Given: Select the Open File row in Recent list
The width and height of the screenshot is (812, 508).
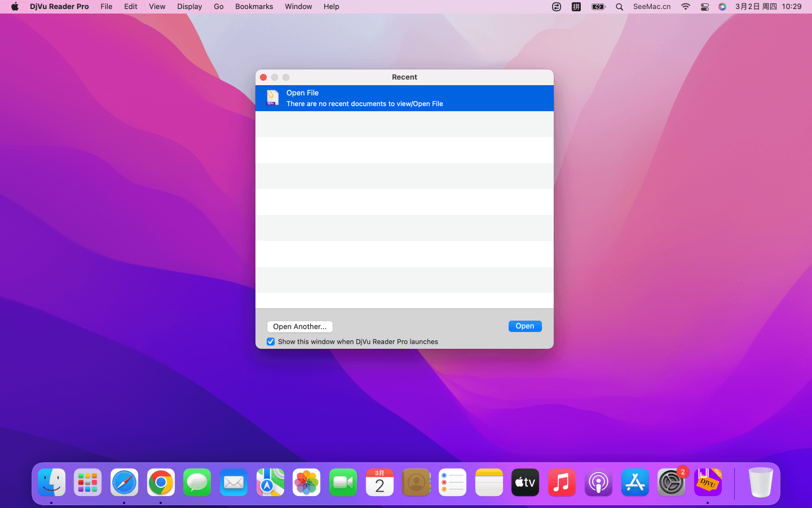Looking at the screenshot, I should 404,98.
